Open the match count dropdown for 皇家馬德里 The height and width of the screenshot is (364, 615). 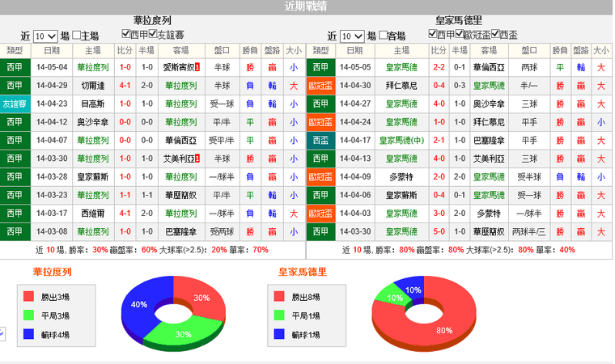[352, 36]
